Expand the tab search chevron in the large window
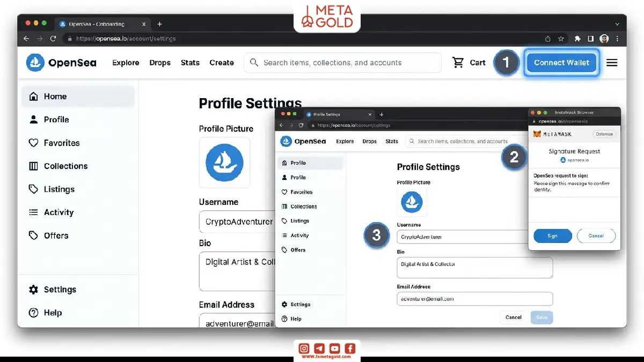This screenshot has width=644, height=362. click(617, 24)
